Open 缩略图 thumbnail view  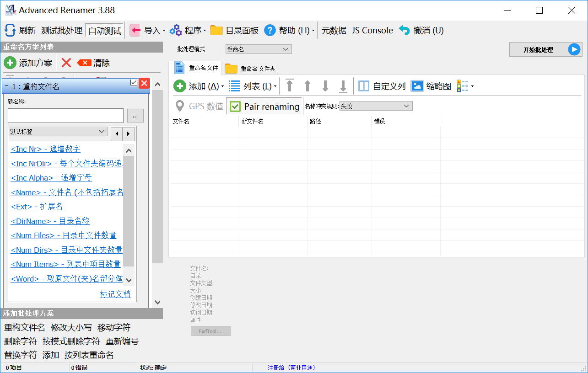coord(431,86)
